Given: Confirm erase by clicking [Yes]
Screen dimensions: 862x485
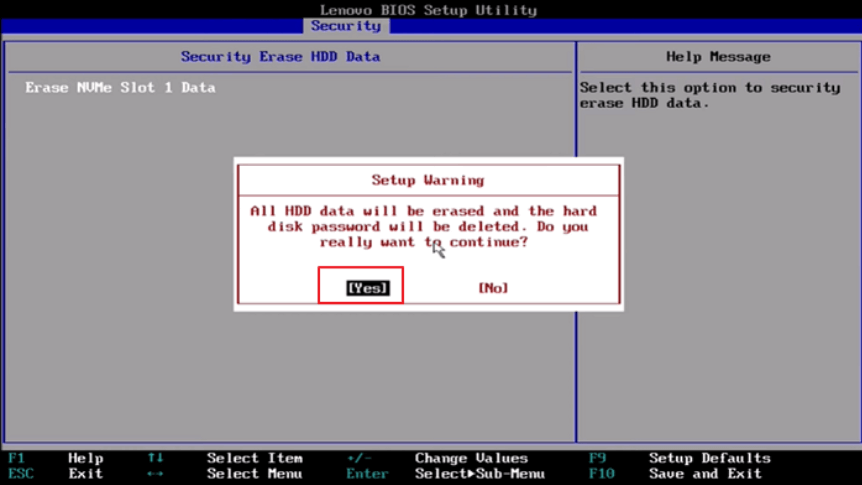Looking at the screenshot, I should 366,288.
